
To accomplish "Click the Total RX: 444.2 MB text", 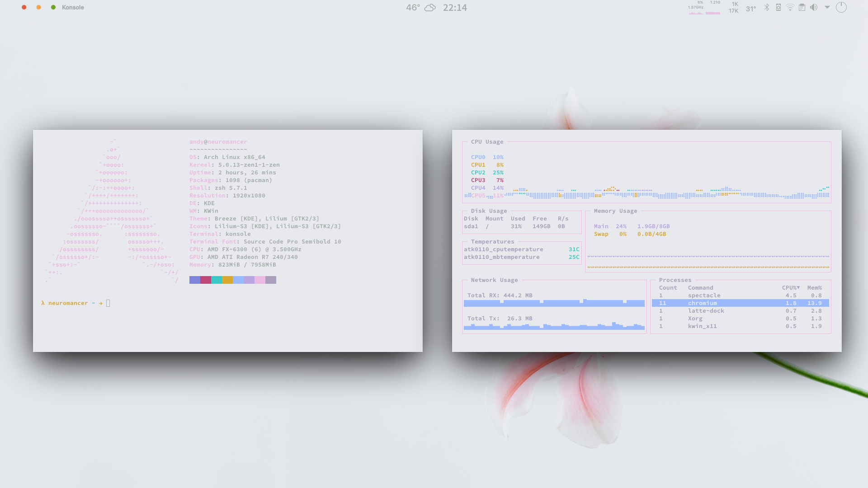I will pyautogui.click(x=500, y=296).
